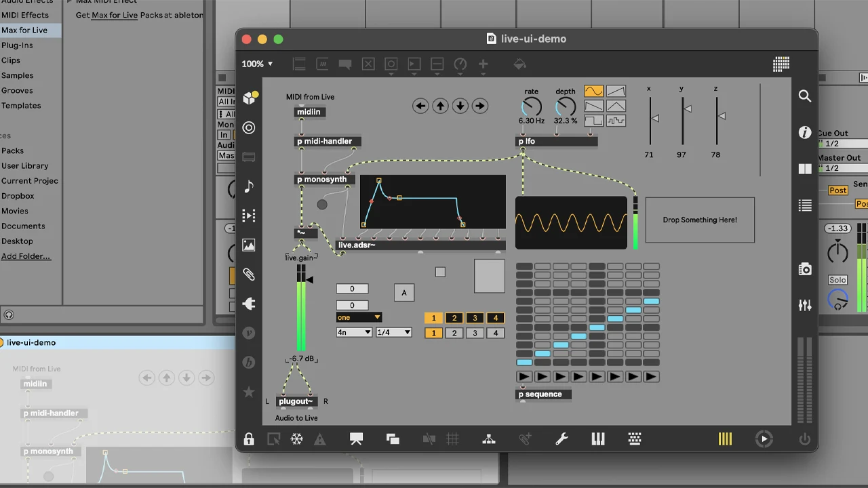
Task: Show the piano keyboard icon in bottom toolbar
Action: tap(598, 439)
